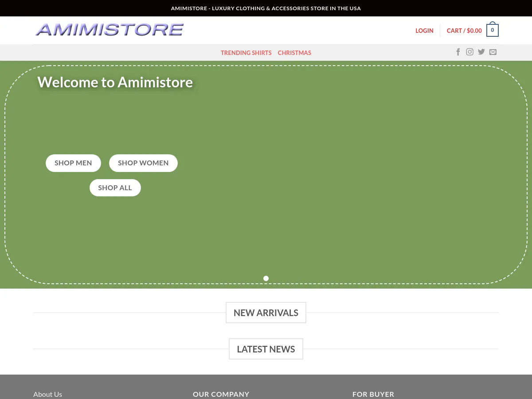Click the Welcome to Amimistore banner heading

pos(115,82)
